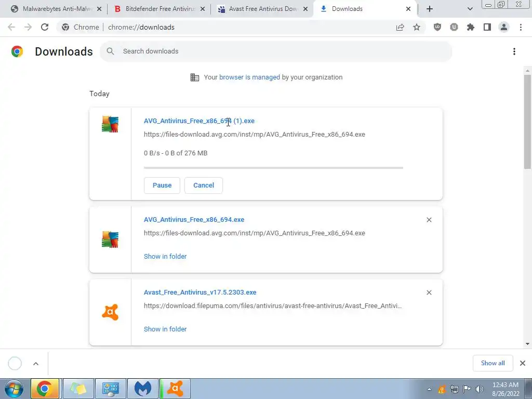Viewport: 532px width, 399px height.
Task: Open the Avast taskbar icon
Action: click(175, 389)
